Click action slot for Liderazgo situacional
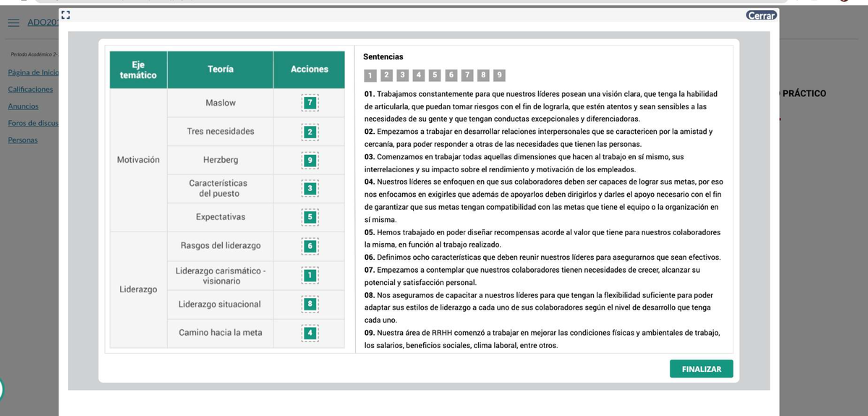The height and width of the screenshot is (416, 868). coord(310,305)
